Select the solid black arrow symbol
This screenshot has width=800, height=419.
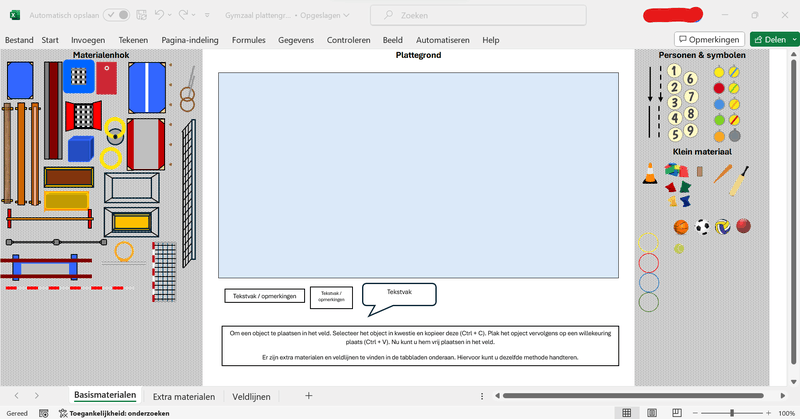(x=650, y=84)
